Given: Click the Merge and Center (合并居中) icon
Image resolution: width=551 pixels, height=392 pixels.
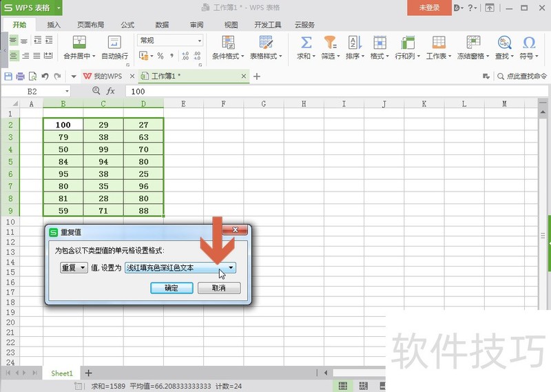Looking at the screenshot, I should [79, 42].
